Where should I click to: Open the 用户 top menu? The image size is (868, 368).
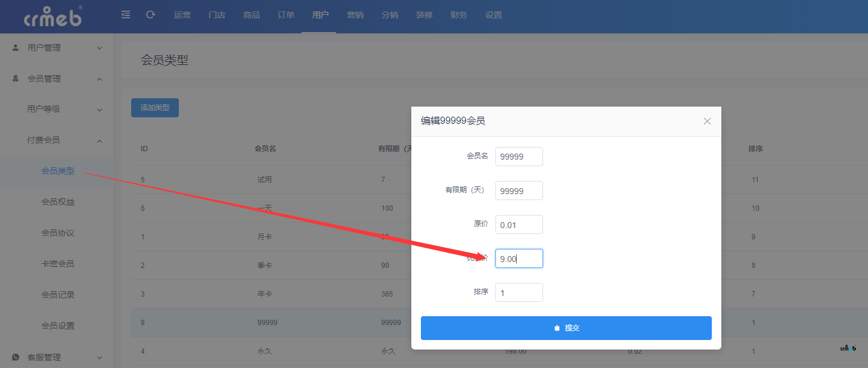pyautogui.click(x=321, y=15)
